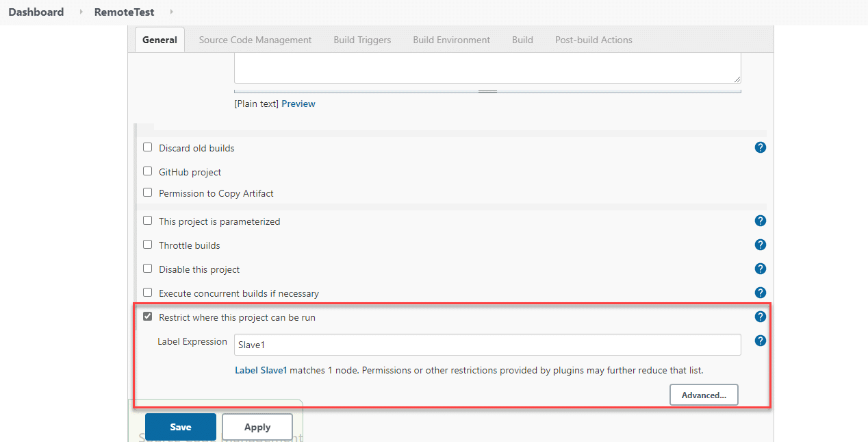Open help for This project is parameterized
868x442 pixels.
click(x=760, y=221)
